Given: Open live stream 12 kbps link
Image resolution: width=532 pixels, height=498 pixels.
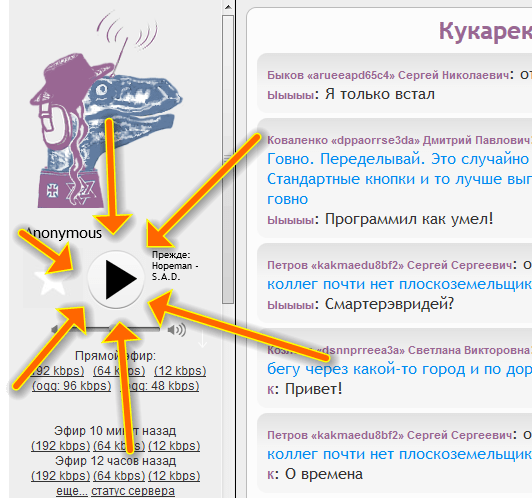Looking at the screenshot, I should click(x=180, y=371).
